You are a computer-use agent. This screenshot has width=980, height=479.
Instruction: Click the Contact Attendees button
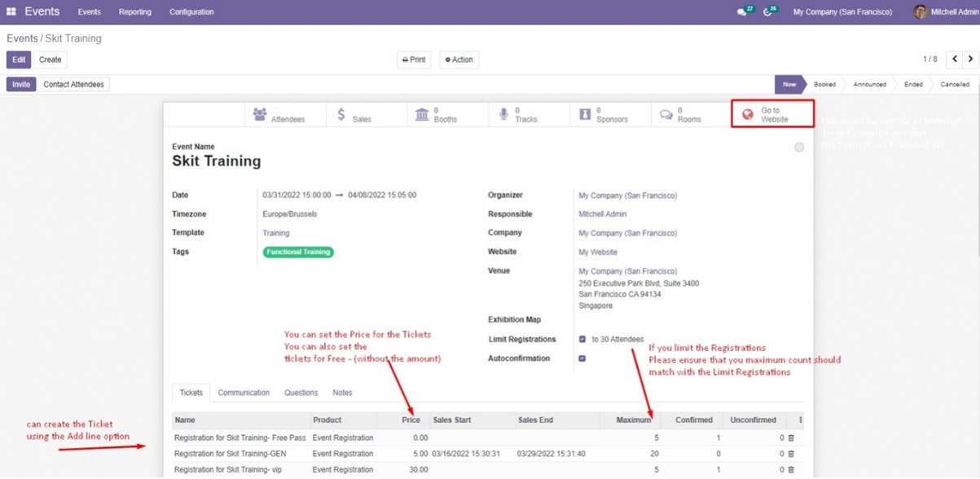click(x=73, y=85)
